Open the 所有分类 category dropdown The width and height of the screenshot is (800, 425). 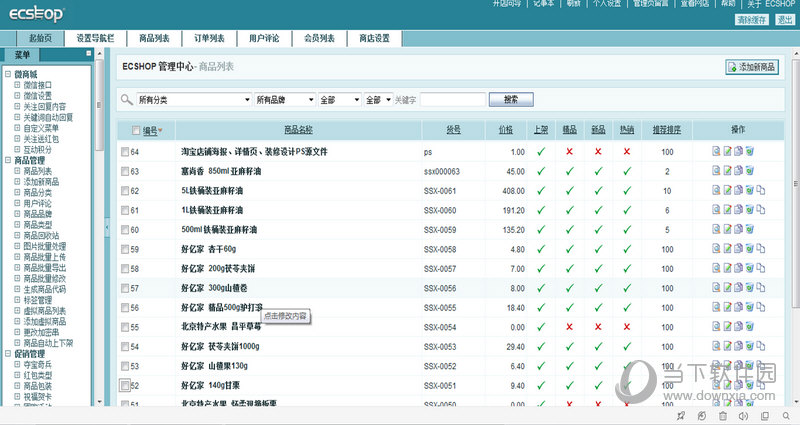pyautogui.click(x=194, y=99)
